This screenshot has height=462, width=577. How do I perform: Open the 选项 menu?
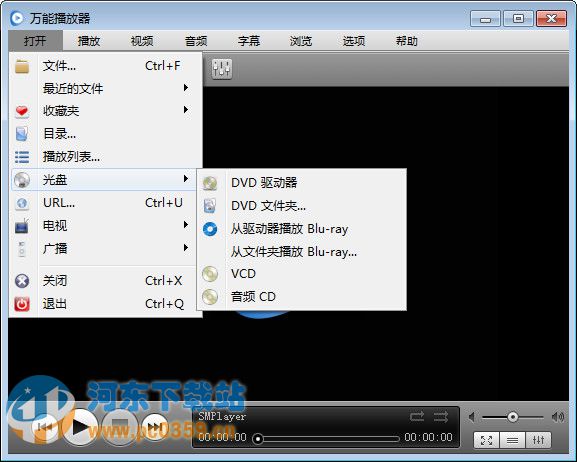(354, 40)
